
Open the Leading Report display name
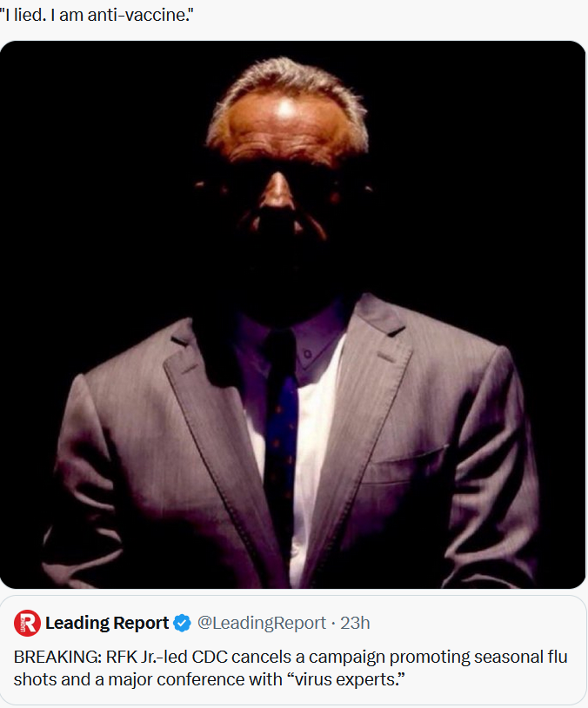pos(107,623)
